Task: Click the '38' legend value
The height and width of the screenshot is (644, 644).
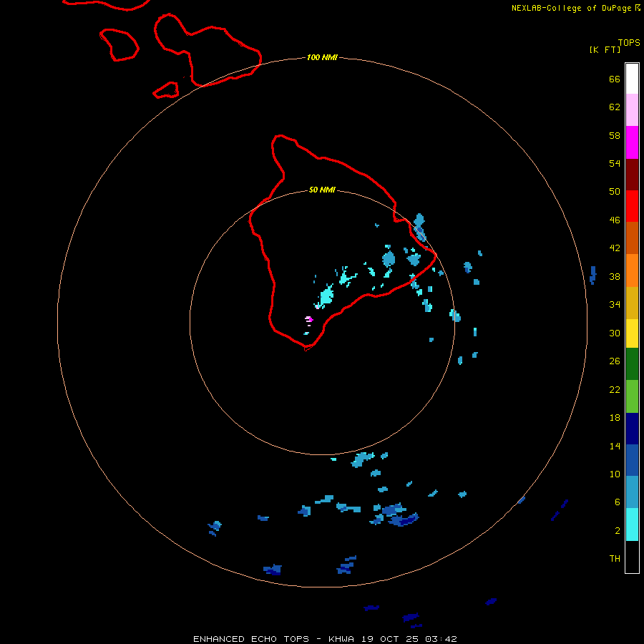Action: 615,276
